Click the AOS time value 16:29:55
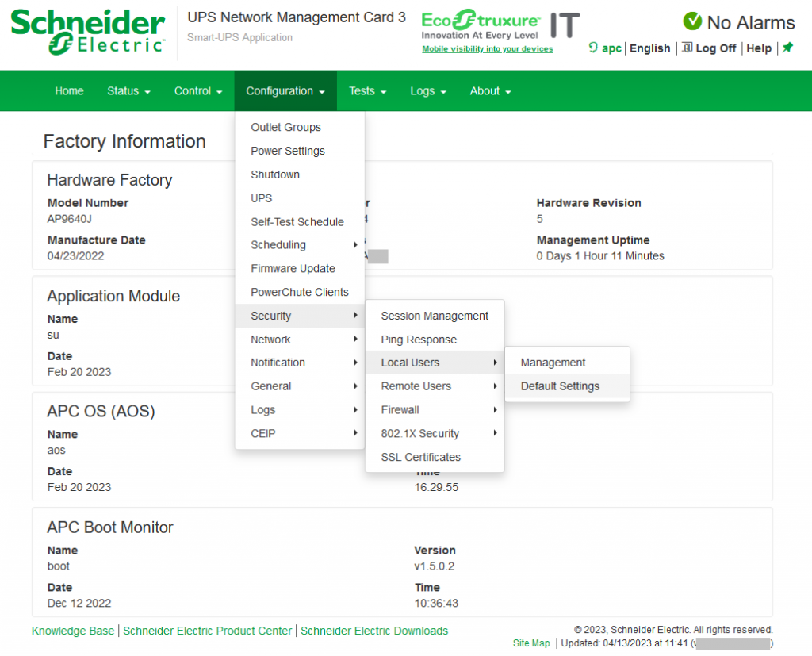Viewport: 812px width, 656px height. point(437,487)
